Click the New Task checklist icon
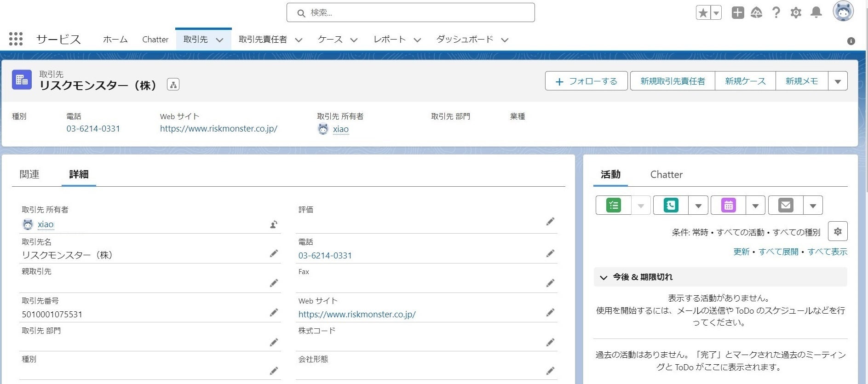The width and height of the screenshot is (868, 384). pos(614,205)
